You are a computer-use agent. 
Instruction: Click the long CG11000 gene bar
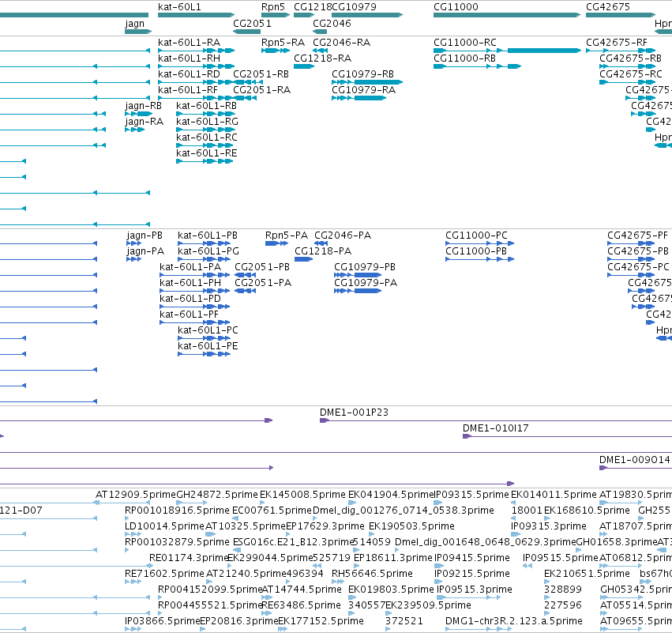click(507, 15)
